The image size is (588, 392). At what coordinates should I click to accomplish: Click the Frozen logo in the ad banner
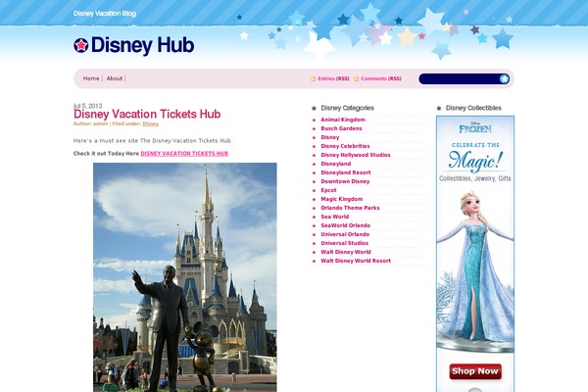pyautogui.click(x=475, y=128)
